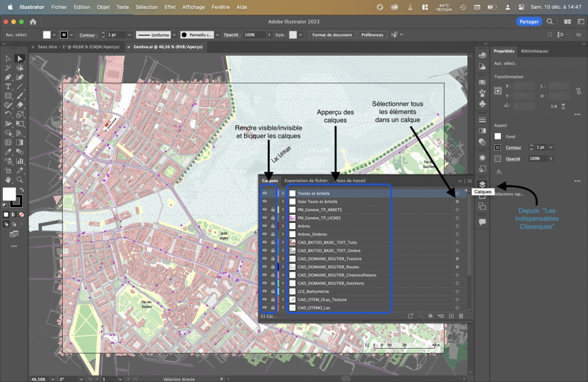
Task: Select the Direct Selection tool
Action: tap(20, 59)
